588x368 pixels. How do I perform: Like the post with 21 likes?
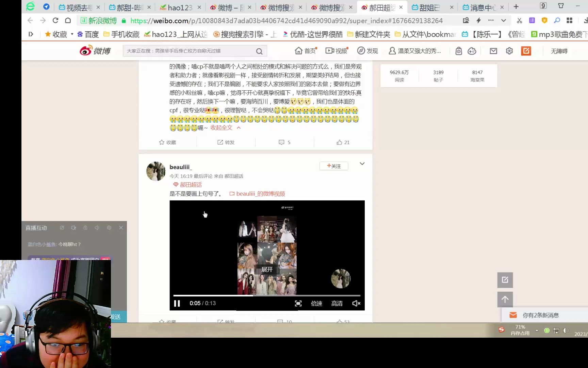tap(343, 142)
